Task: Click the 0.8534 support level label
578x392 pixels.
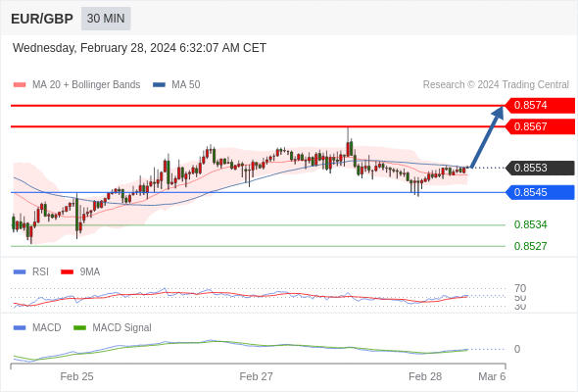Action: (530, 224)
